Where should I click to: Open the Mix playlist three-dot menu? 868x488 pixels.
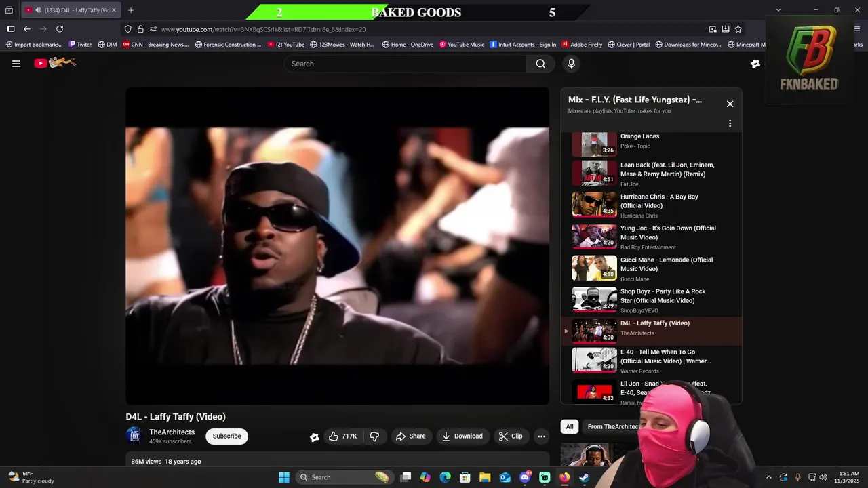[730, 123]
